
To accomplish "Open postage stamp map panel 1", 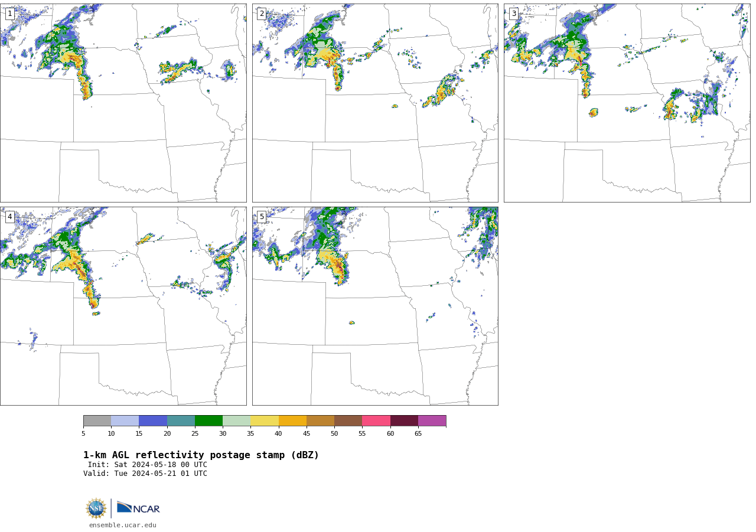I will point(123,103).
